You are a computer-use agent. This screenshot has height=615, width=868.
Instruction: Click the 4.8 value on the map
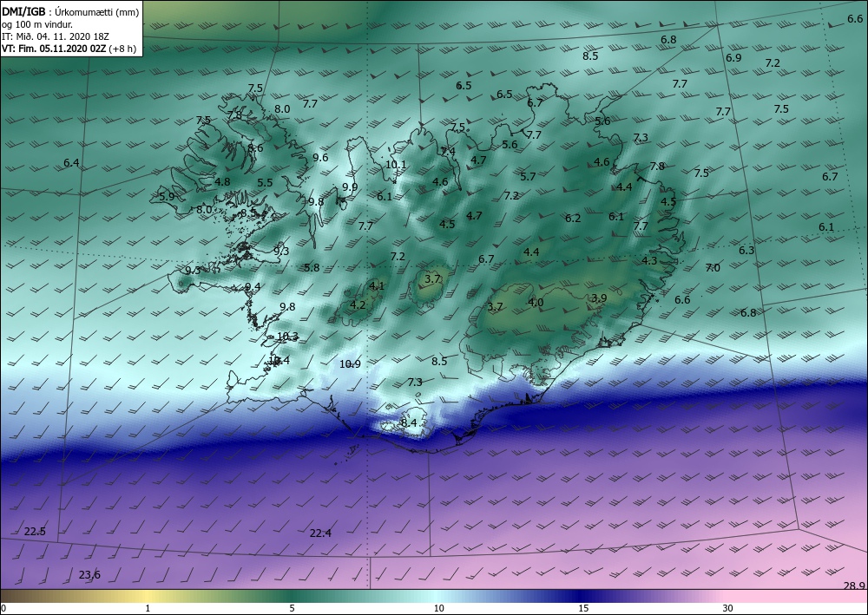pos(222,181)
